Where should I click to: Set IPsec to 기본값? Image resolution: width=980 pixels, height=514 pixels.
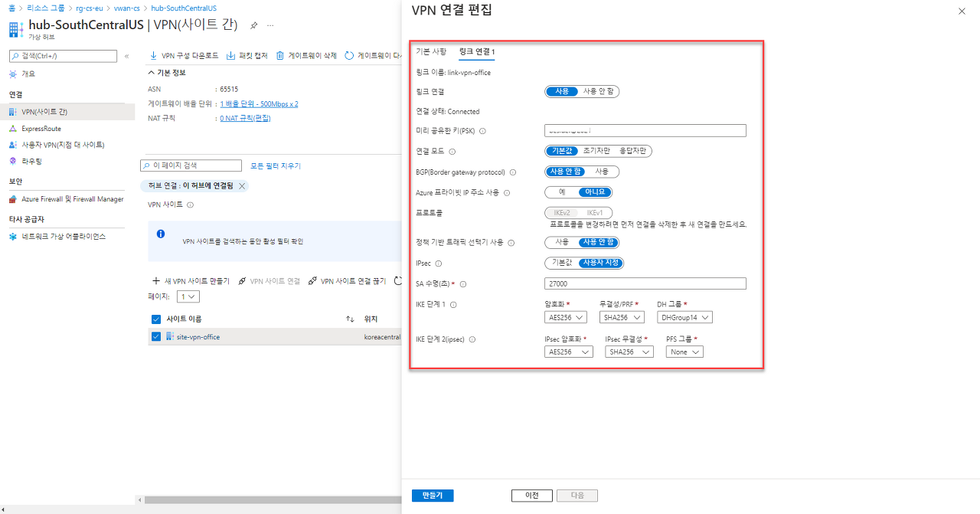(x=562, y=263)
